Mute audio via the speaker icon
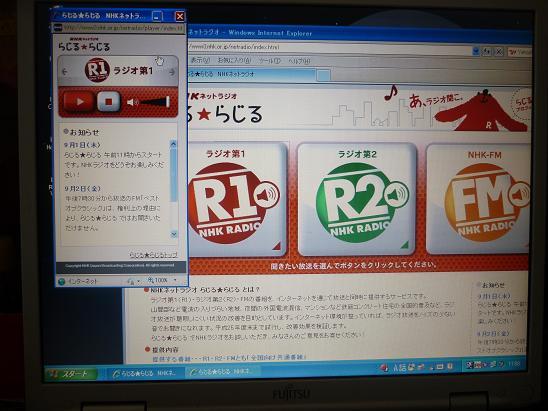The width and height of the screenshot is (548, 411). point(132,102)
